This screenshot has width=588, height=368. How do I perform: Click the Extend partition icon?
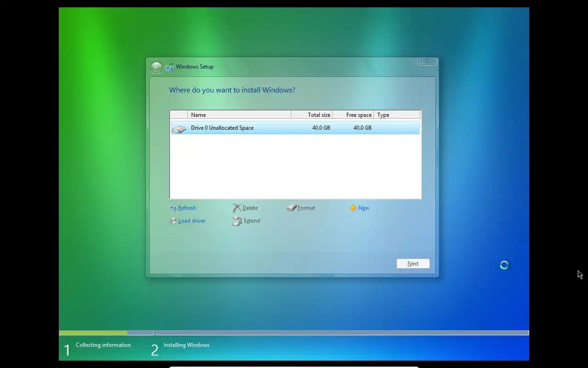click(x=237, y=221)
